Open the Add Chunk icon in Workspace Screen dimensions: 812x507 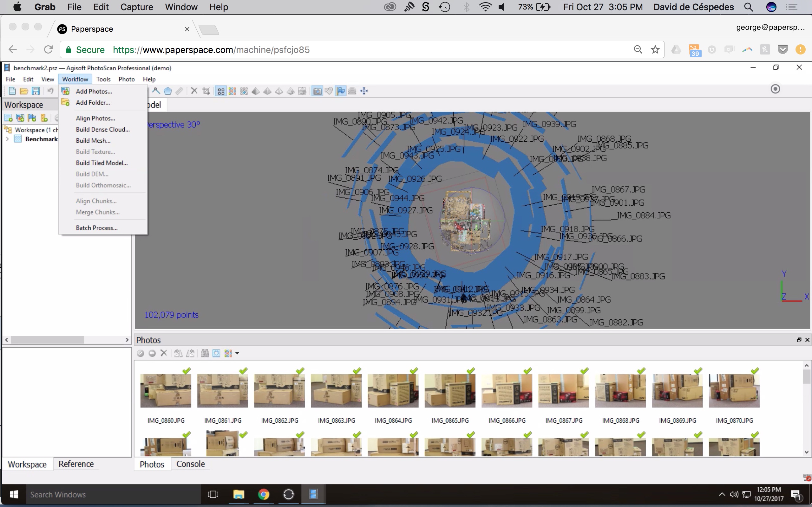click(8, 117)
